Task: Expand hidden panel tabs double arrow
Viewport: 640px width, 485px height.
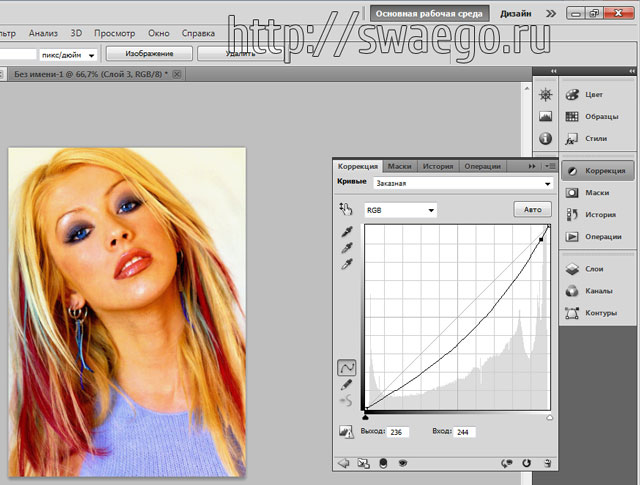Action: [x=531, y=166]
